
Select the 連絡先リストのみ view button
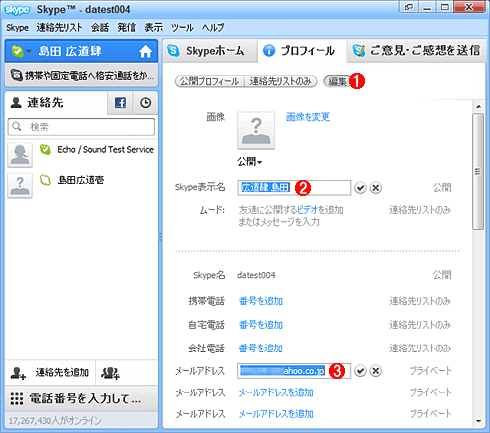(x=281, y=81)
